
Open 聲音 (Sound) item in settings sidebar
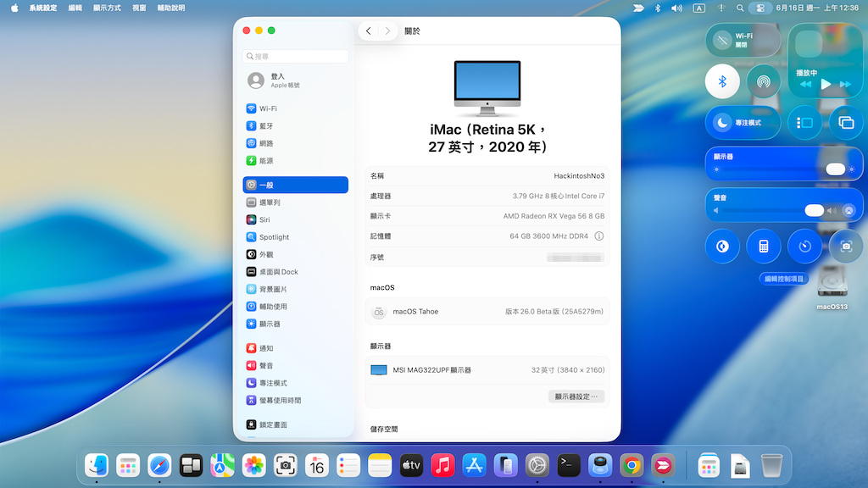tap(295, 366)
